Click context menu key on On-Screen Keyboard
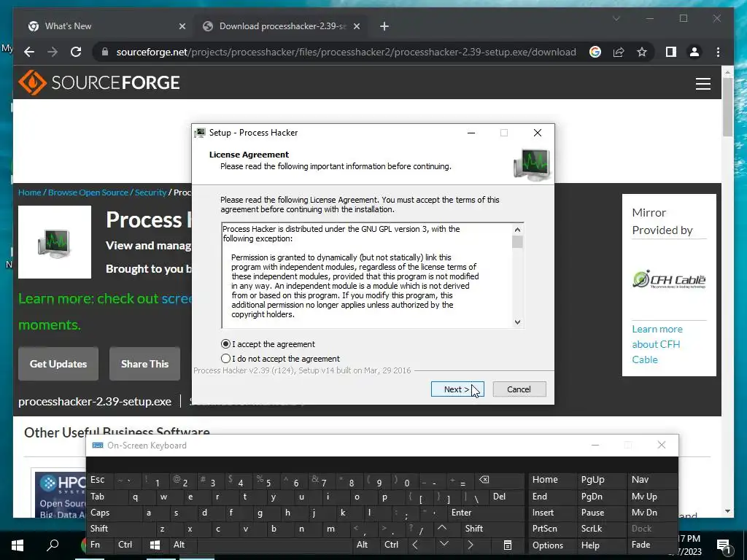 pyautogui.click(x=508, y=545)
